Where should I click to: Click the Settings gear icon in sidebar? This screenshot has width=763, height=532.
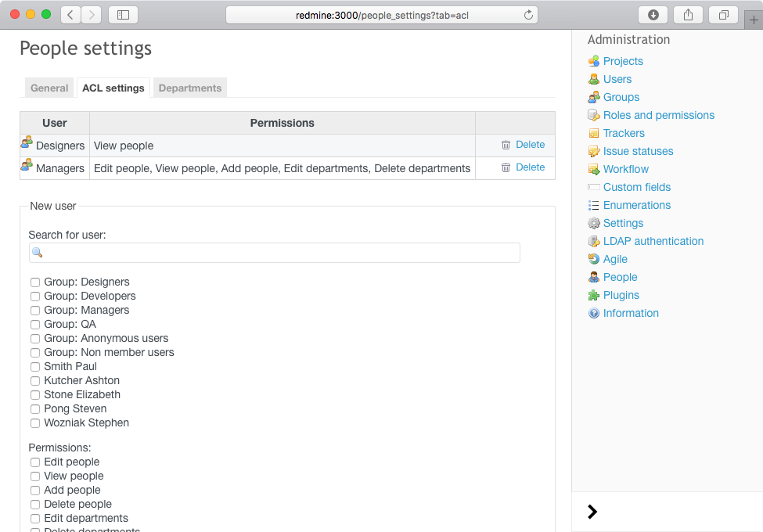coord(594,223)
